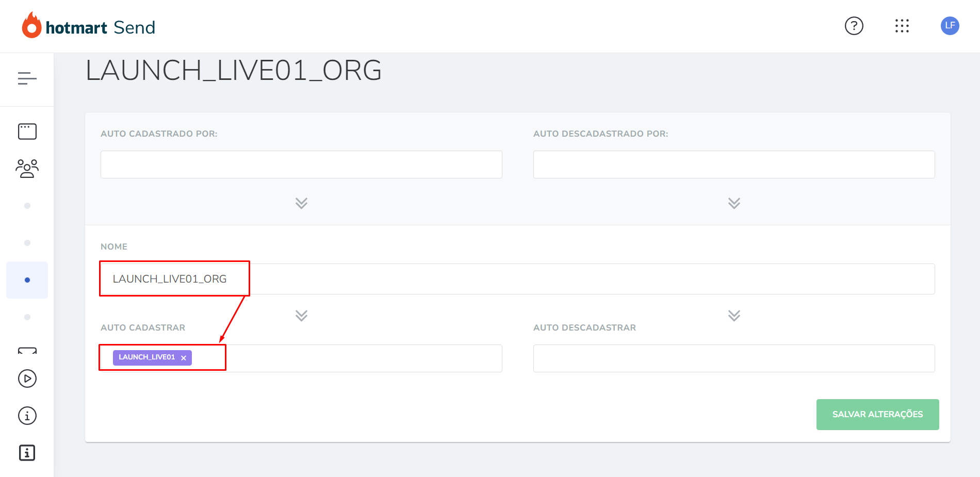The height and width of the screenshot is (477, 980).
Task: Open the play circle icon in sidebar
Action: point(27,379)
